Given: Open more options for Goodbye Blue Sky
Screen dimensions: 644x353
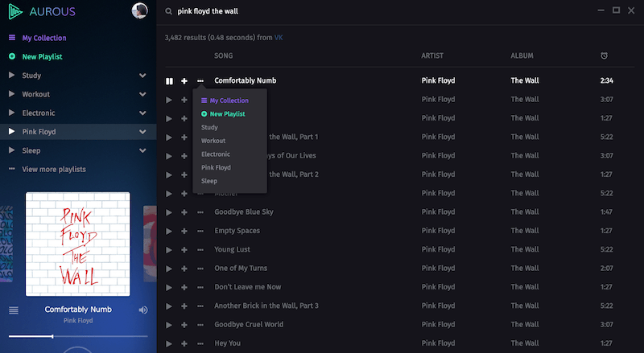Looking at the screenshot, I should [x=200, y=212].
